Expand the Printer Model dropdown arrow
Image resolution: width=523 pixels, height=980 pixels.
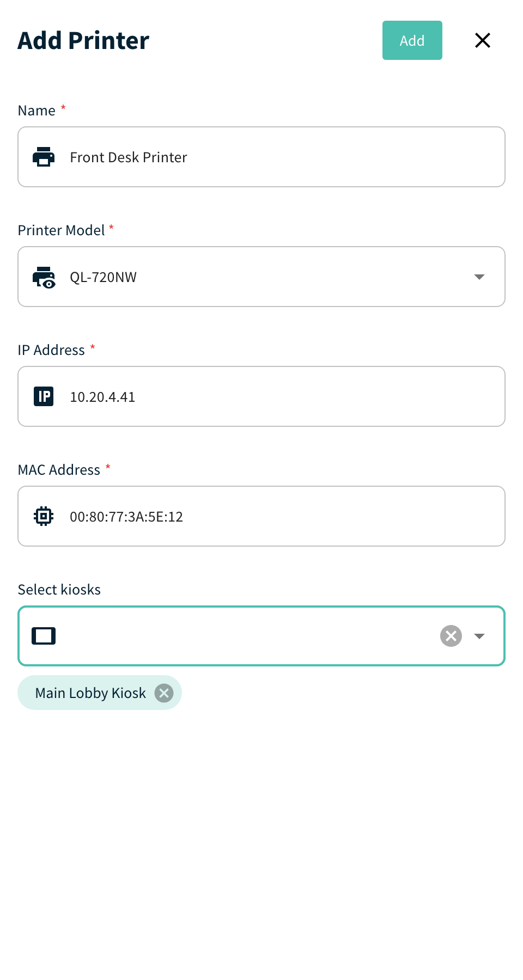tap(479, 277)
